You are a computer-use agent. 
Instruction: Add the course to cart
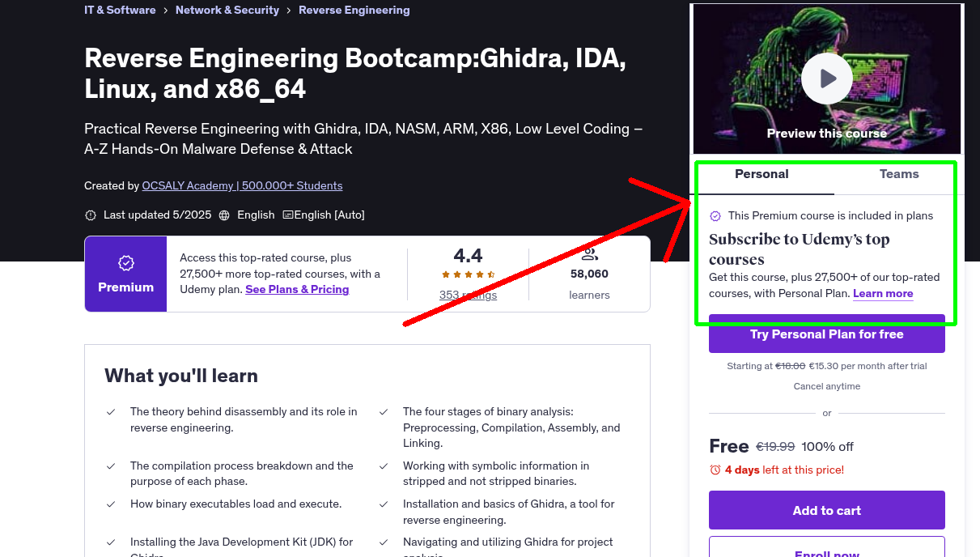click(826, 510)
